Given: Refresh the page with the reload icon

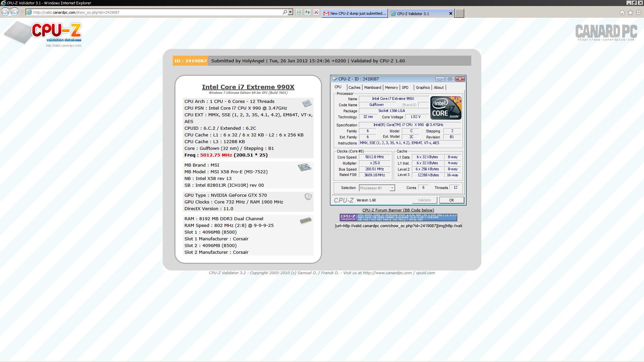Looking at the screenshot, I should click(x=308, y=12).
